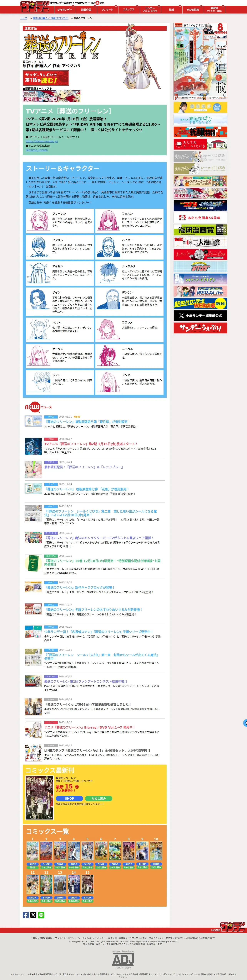Open the Himmel character portrait
Viewport: 247px width, 980px height.
tap(38, 247)
